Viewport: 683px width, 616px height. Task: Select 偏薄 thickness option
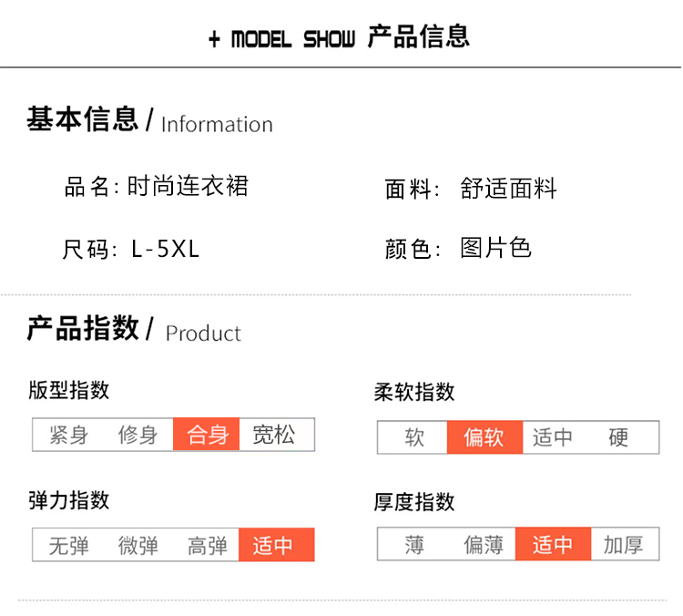coord(484,545)
